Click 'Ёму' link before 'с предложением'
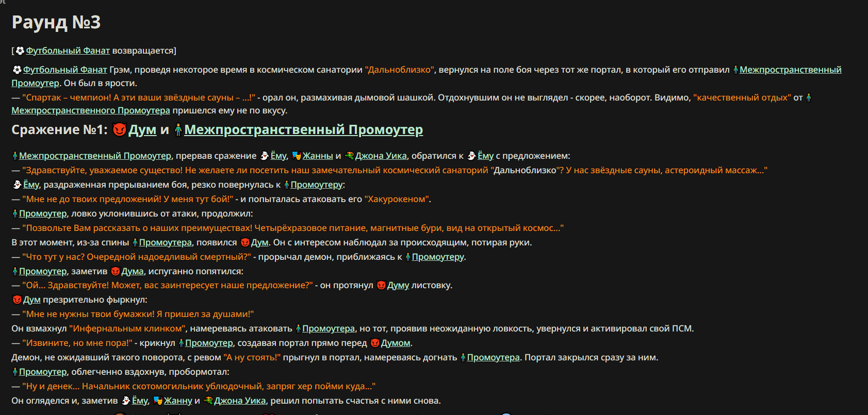 [485, 156]
